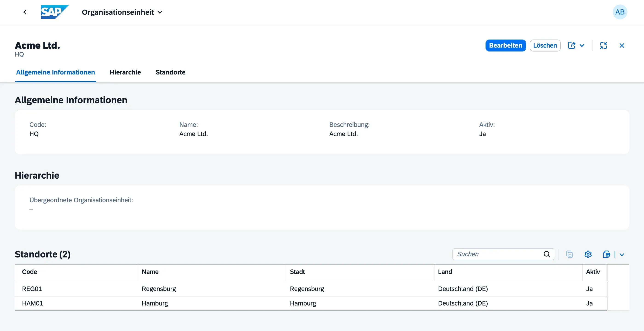Click the copy icon in Standorte toolbar

pyautogui.click(x=569, y=254)
